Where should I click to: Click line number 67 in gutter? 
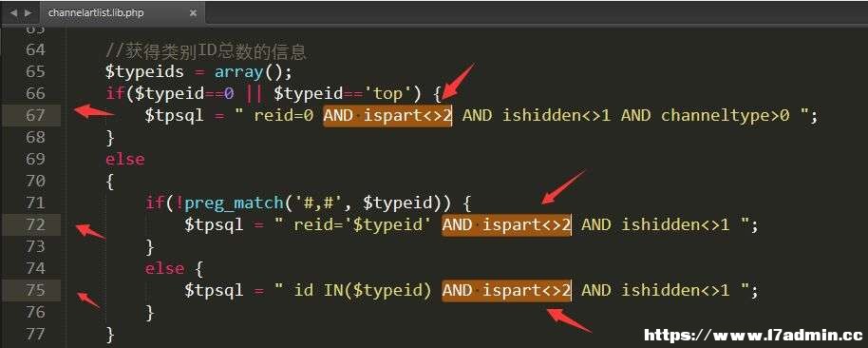tap(35, 115)
